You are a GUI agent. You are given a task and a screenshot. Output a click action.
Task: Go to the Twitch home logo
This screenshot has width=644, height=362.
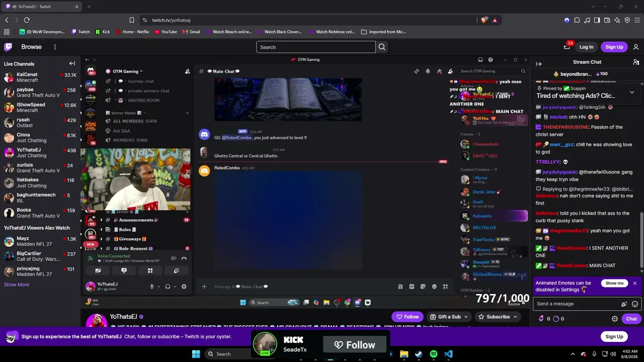(9, 47)
